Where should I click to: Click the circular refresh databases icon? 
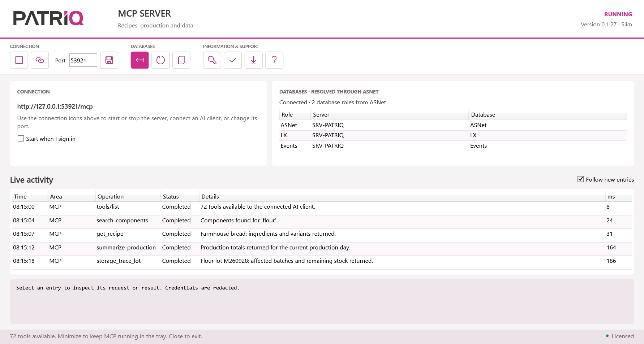tap(160, 60)
